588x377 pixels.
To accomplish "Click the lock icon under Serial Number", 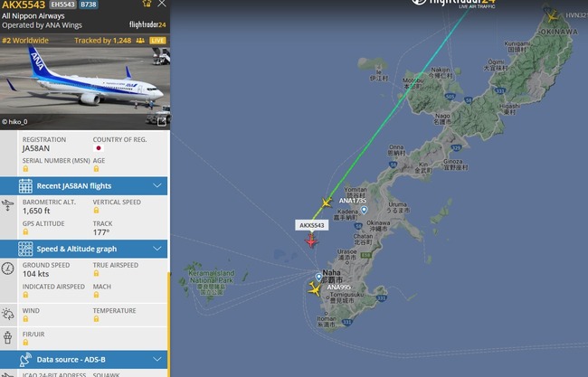I will pyautogui.click(x=25, y=169).
